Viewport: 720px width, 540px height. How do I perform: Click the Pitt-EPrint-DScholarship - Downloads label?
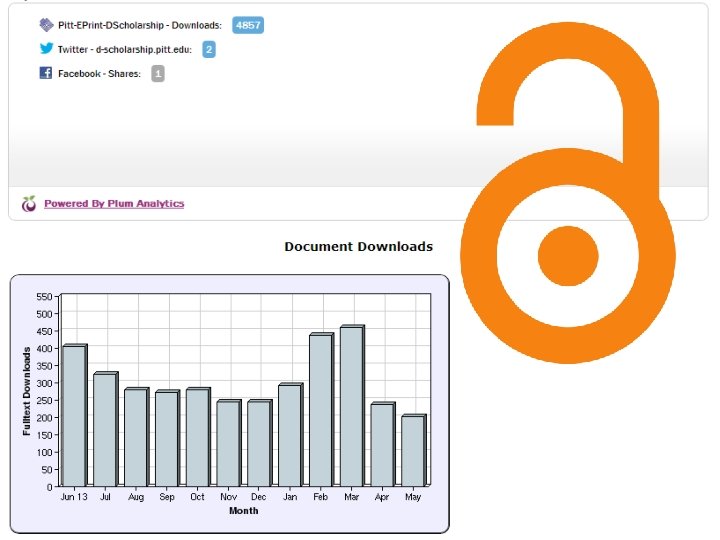click(140, 25)
